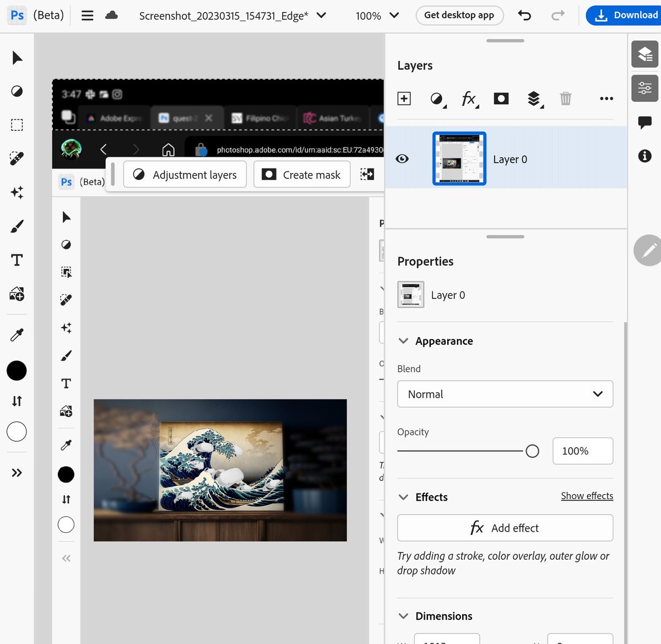Select the Move tool in outer toolbar
The height and width of the screenshot is (644, 661).
pos(17,58)
